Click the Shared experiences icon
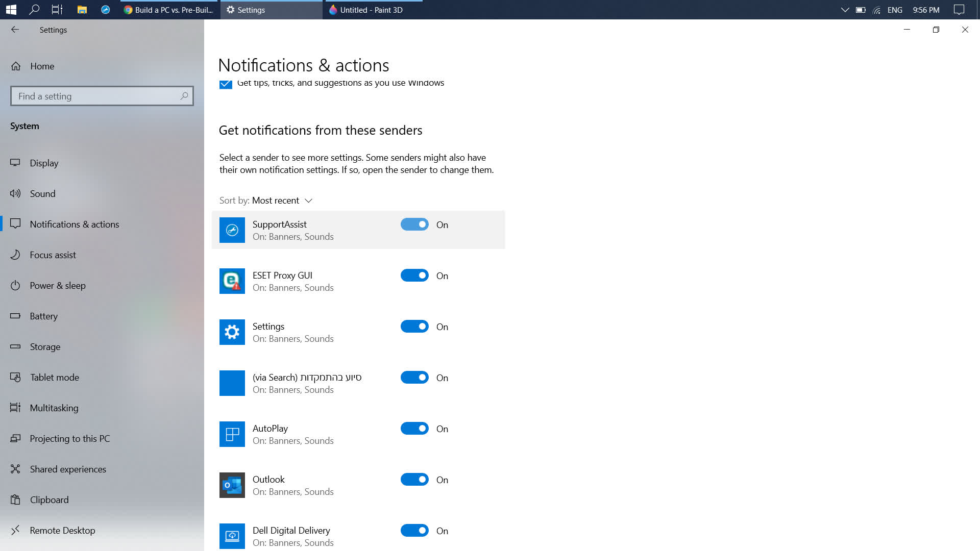Viewport: 980px width, 551px height. point(15,469)
